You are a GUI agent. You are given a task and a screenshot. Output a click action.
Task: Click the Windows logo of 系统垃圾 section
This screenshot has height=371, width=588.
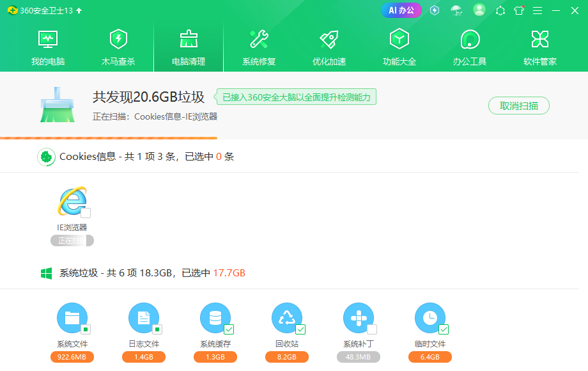click(x=46, y=273)
